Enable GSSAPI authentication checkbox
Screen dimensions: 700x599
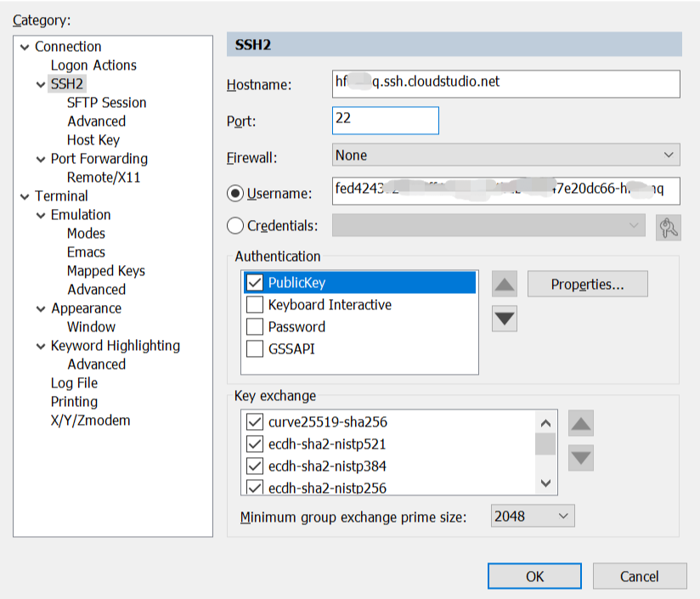click(x=255, y=348)
